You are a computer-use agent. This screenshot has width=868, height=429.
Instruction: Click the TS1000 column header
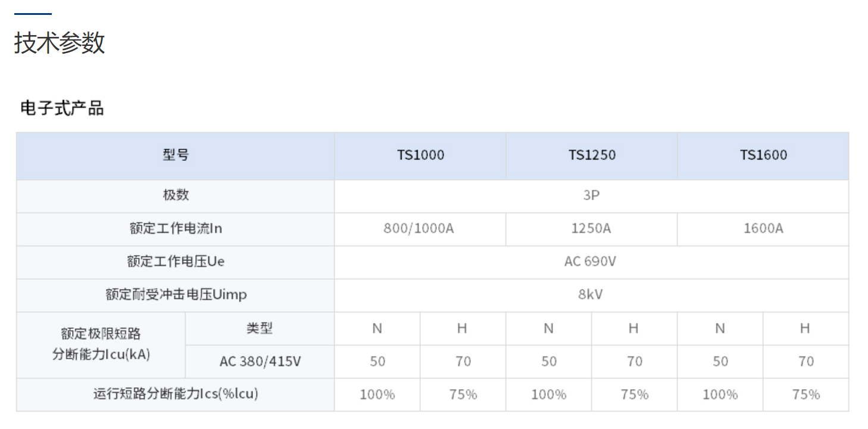420,156
